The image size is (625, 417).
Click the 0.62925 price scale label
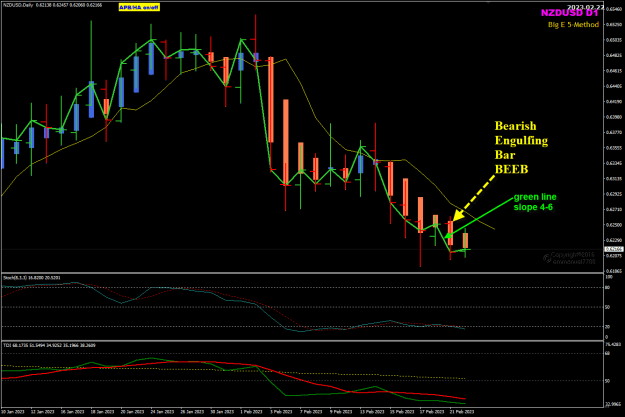[614, 194]
